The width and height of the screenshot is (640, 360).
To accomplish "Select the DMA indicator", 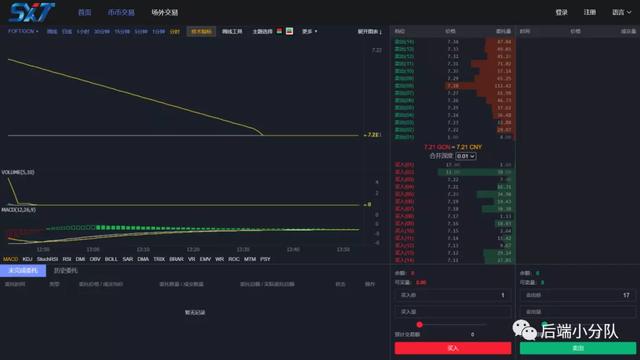I will pyautogui.click(x=143, y=259).
